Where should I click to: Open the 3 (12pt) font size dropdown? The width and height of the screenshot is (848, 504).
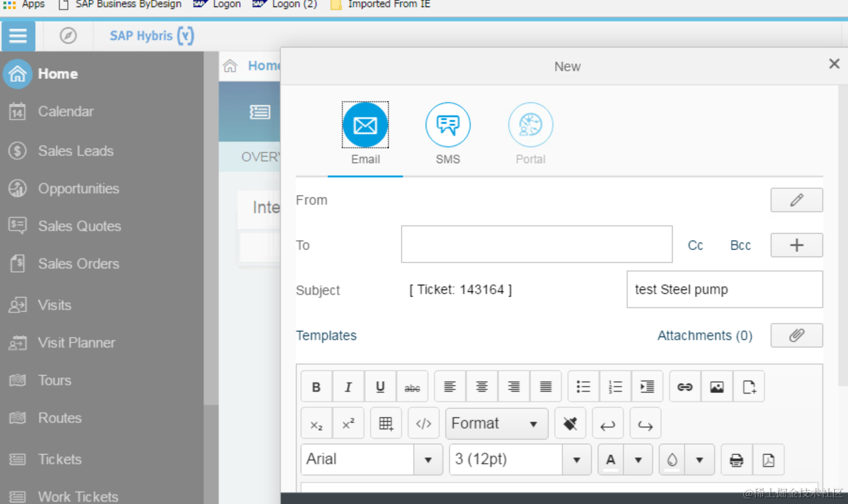[577, 460]
